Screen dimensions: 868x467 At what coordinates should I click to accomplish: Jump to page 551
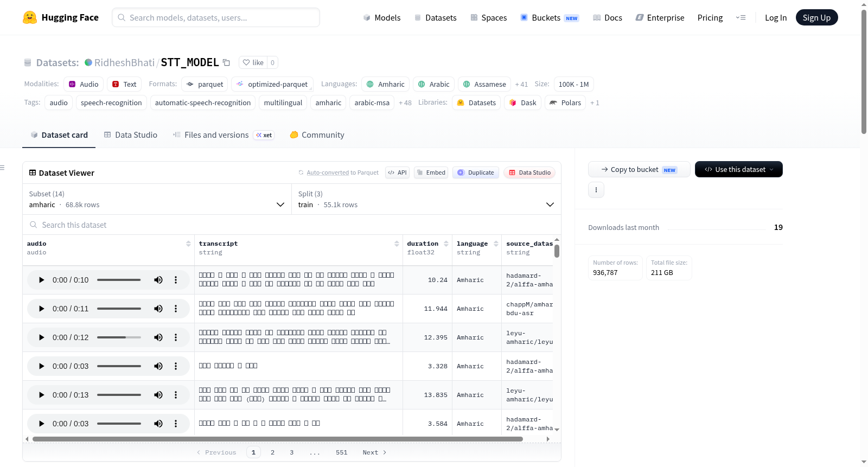coord(341,452)
